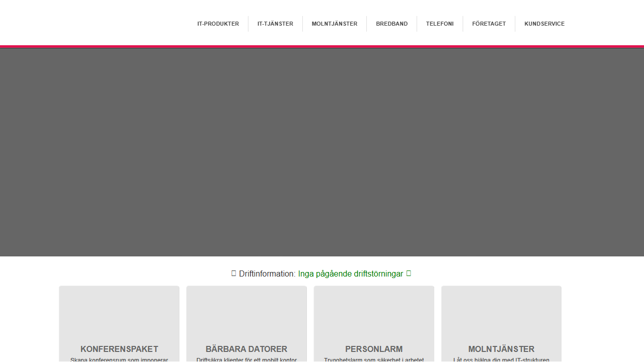Click the PERSONLARM card image area

click(374, 314)
